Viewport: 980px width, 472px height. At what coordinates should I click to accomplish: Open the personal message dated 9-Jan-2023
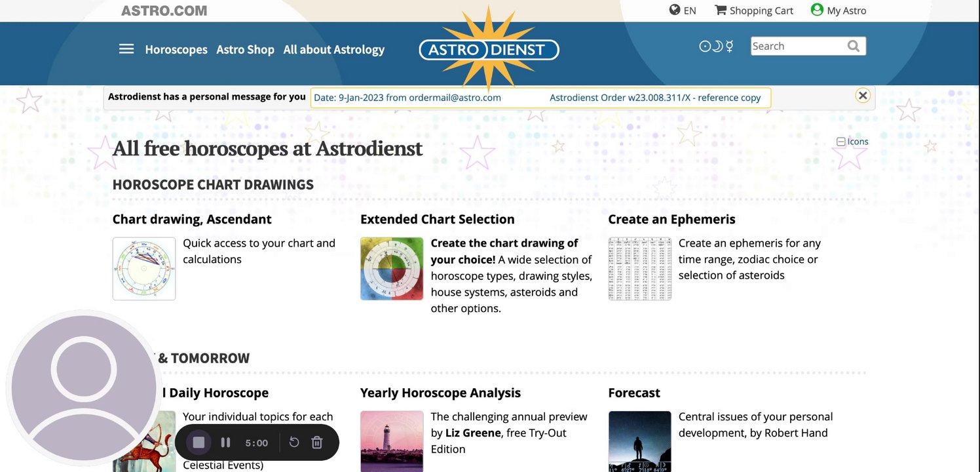(x=407, y=98)
